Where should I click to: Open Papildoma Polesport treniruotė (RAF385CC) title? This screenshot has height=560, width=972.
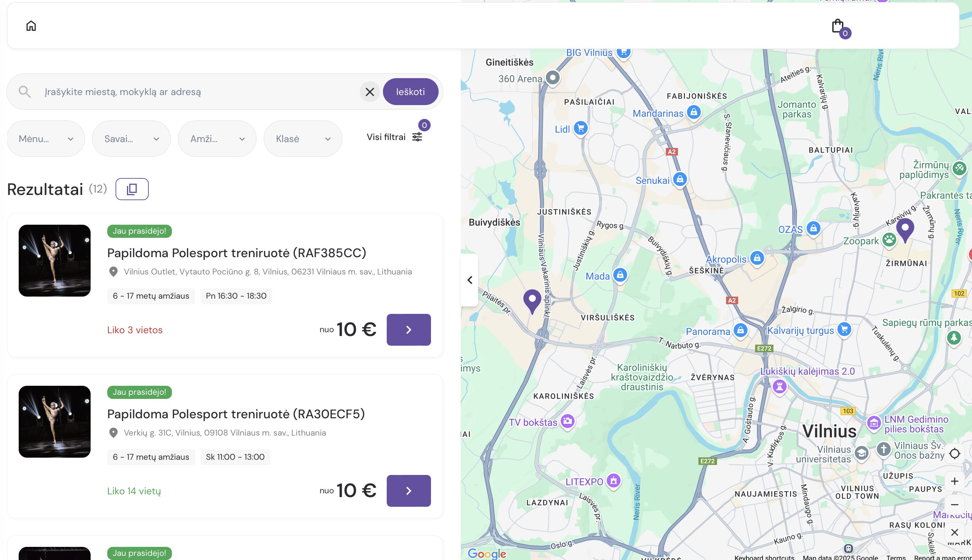click(237, 253)
